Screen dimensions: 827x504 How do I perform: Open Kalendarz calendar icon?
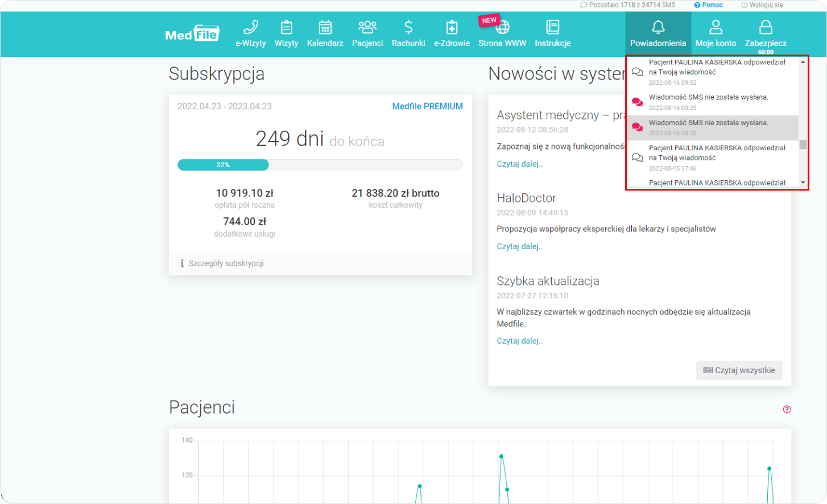[325, 27]
